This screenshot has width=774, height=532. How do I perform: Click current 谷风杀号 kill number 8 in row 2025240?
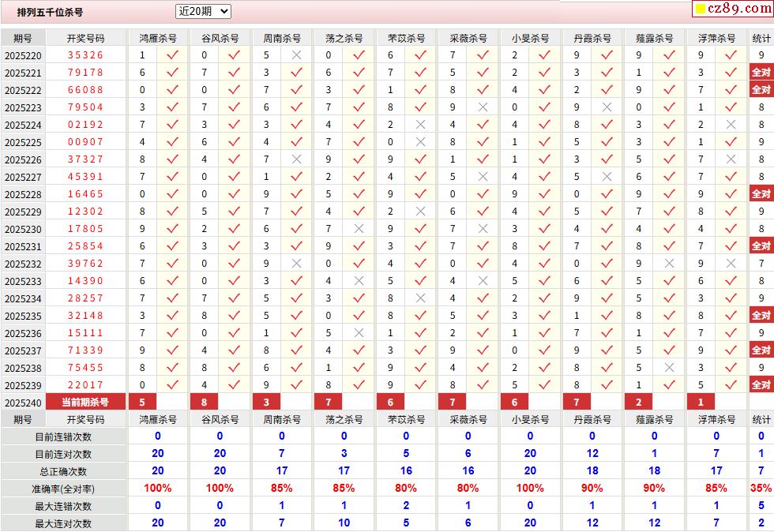click(205, 403)
